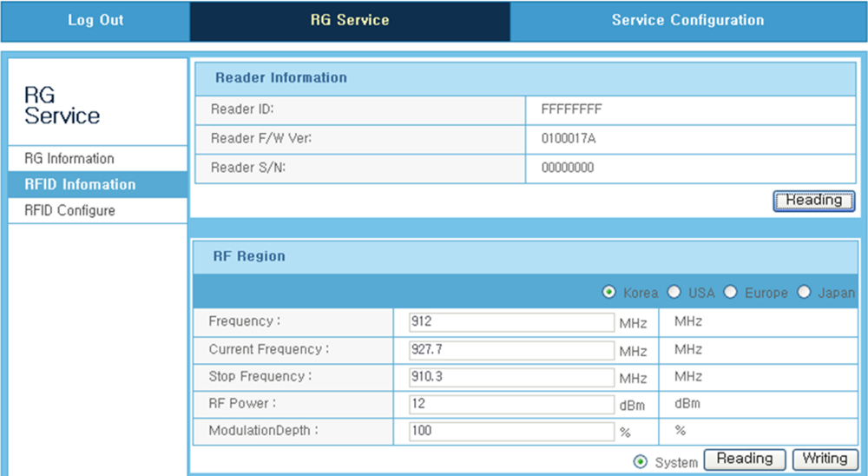Click the Writing button
The width and height of the screenshot is (868, 476).
tap(825, 459)
